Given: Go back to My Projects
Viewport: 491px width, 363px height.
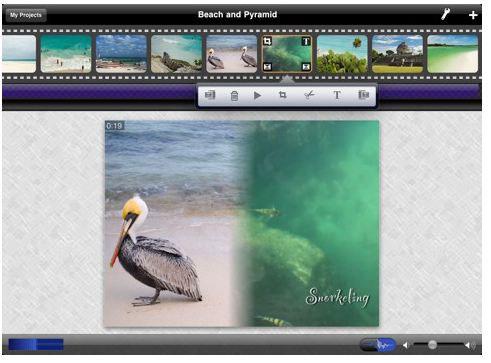Looking at the screenshot, I should pyautogui.click(x=26, y=15).
